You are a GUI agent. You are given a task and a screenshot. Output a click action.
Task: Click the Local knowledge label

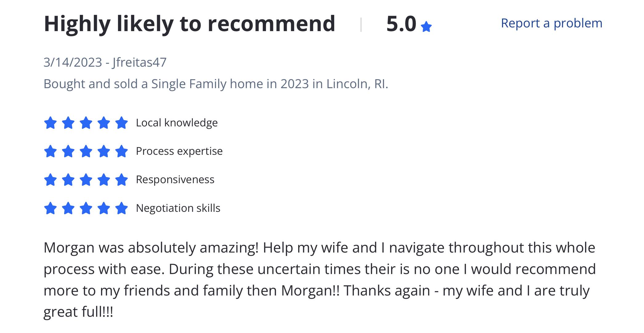tap(177, 123)
